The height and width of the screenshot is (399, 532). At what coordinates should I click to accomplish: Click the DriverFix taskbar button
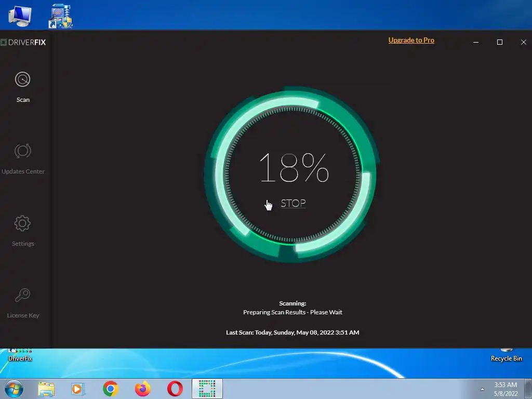coord(207,389)
